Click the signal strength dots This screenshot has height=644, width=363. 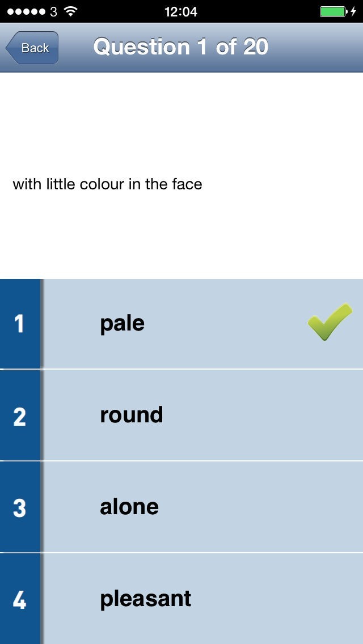(26, 11)
